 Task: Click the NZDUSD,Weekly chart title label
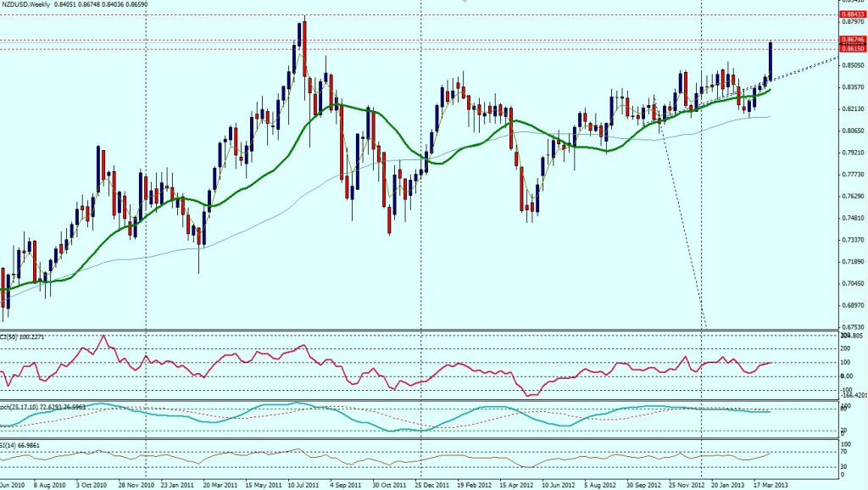[x=32, y=5]
